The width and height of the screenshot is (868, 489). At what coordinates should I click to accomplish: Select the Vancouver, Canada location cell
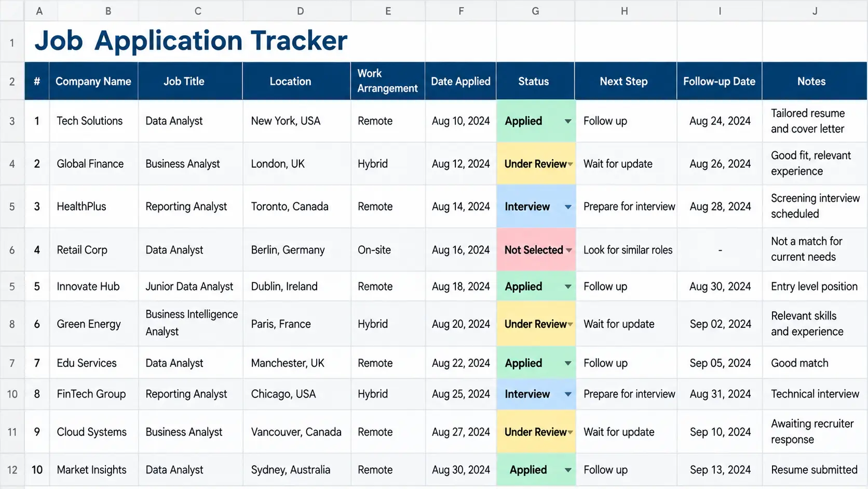click(x=297, y=432)
